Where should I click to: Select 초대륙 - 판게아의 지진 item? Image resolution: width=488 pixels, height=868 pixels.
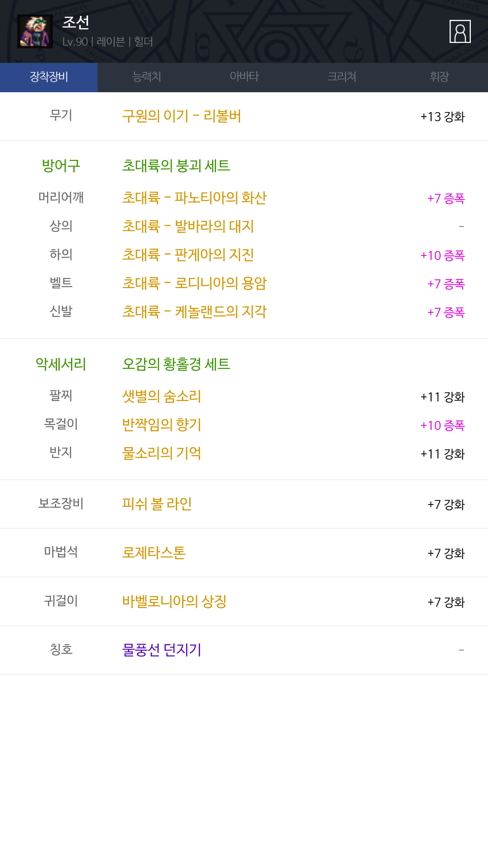(188, 255)
